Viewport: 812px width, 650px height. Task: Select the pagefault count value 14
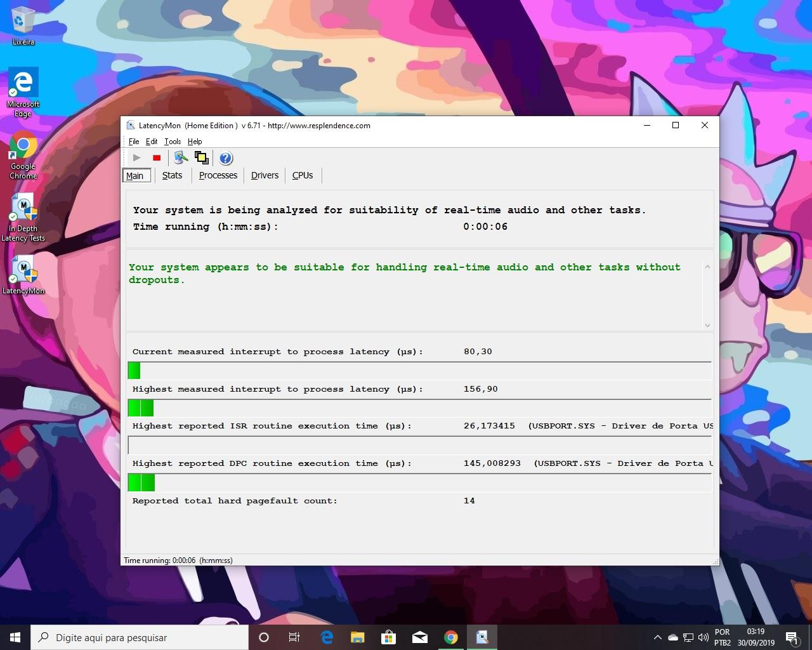point(469,501)
